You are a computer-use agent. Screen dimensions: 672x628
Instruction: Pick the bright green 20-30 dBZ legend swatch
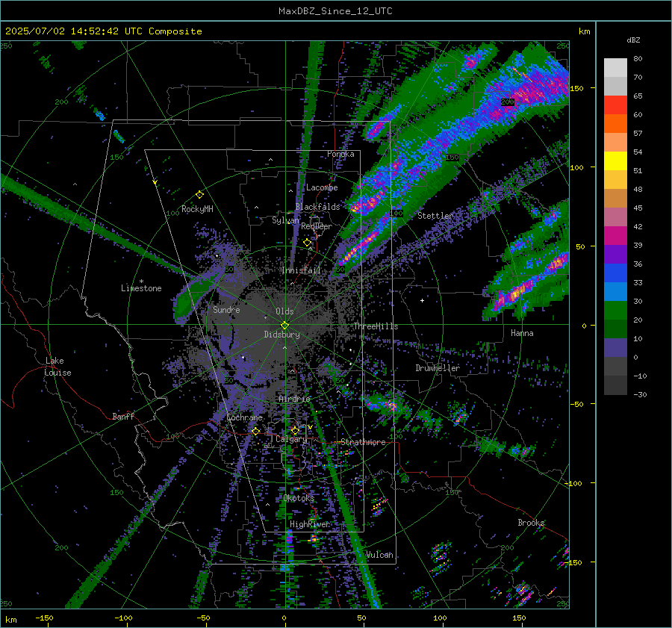[615, 311]
